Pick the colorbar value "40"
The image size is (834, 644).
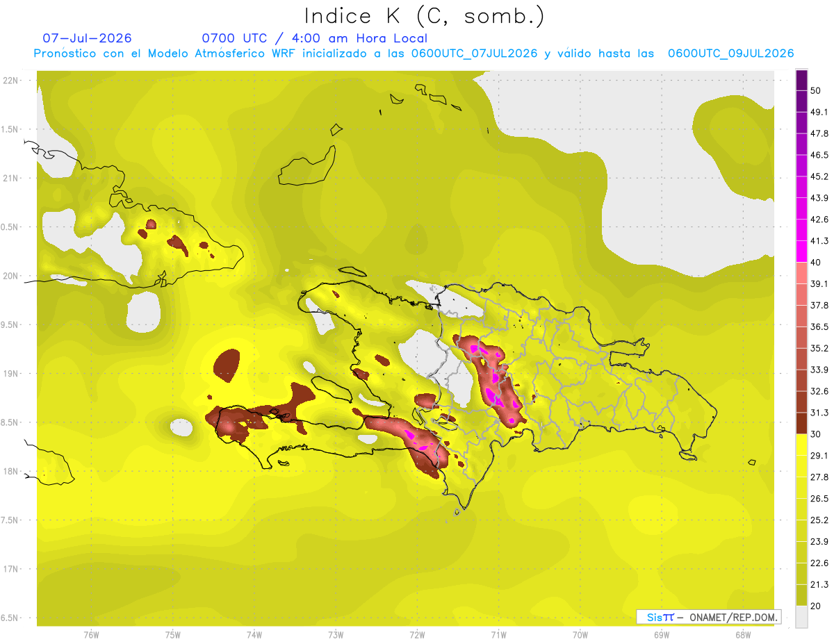click(x=816, y=262)
